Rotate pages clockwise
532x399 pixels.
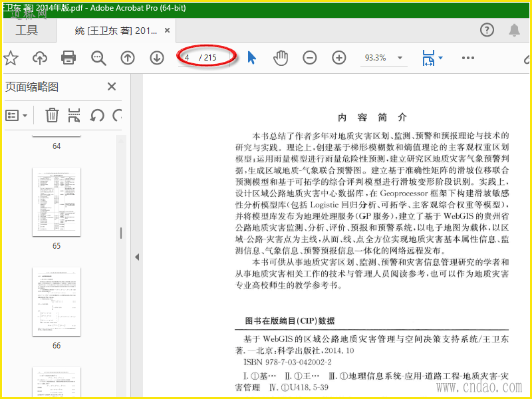[x=118, y=116]
